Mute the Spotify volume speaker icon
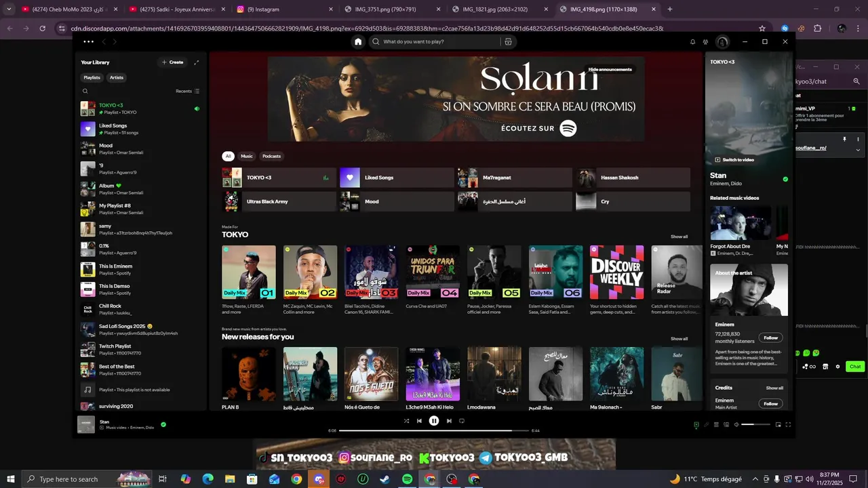The width and height of the screenshot is (868, 488). pos(736,425)
